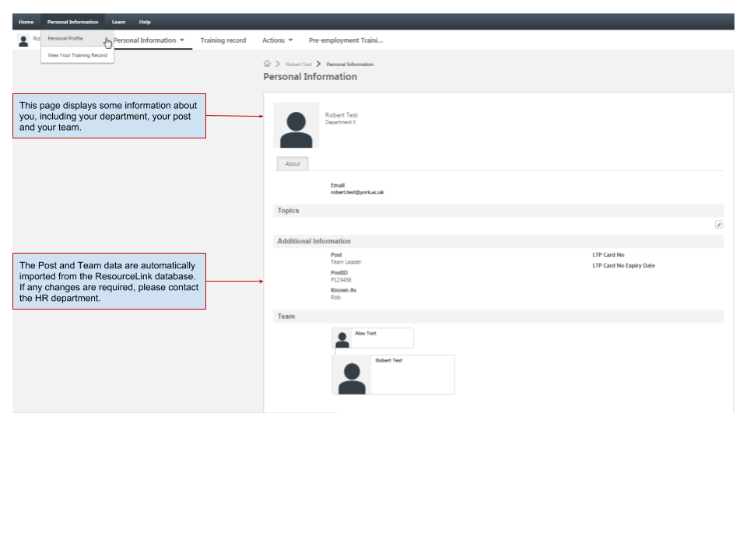Open the Help menu in the top bar
This screenshot has width=747, height=560.
tap(145, 22)
